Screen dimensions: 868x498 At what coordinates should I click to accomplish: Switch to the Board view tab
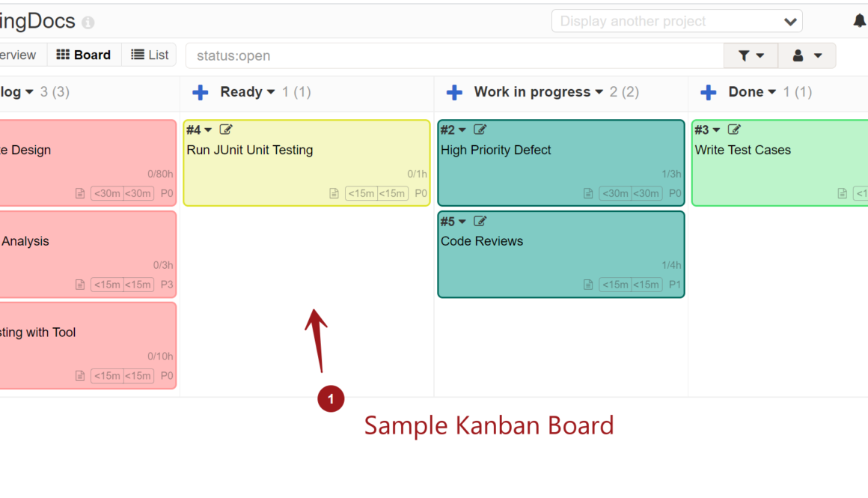pyautogui.click(x=84, y=55)
